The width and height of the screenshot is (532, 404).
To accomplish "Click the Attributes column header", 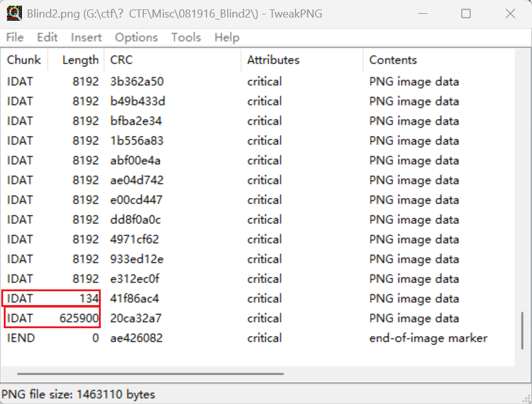I will (x=273, y=60).
